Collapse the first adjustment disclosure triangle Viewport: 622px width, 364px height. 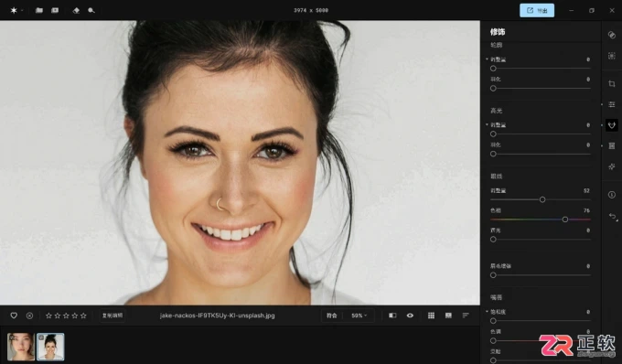[x=487, y=59]
